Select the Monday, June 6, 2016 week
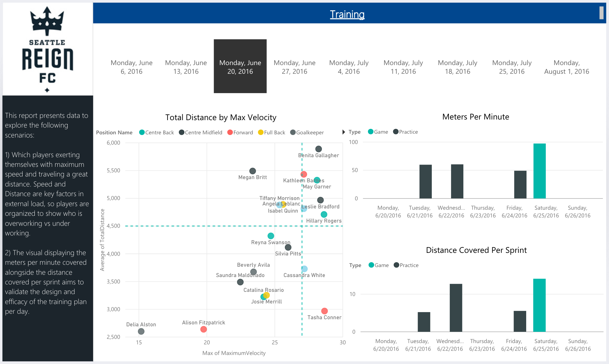609x364 pixels. tap(131, 67)
